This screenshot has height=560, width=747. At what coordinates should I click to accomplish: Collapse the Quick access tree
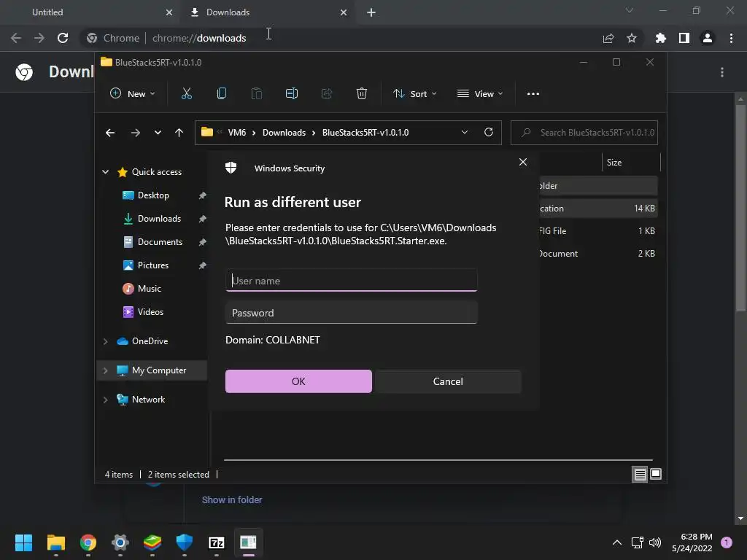coord(105,172)
